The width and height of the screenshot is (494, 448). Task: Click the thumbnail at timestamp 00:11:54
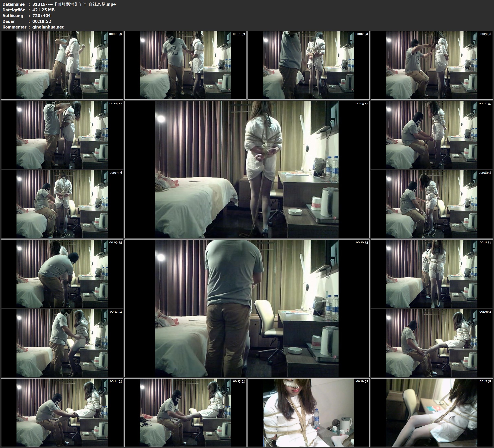[x=432, y=273]
